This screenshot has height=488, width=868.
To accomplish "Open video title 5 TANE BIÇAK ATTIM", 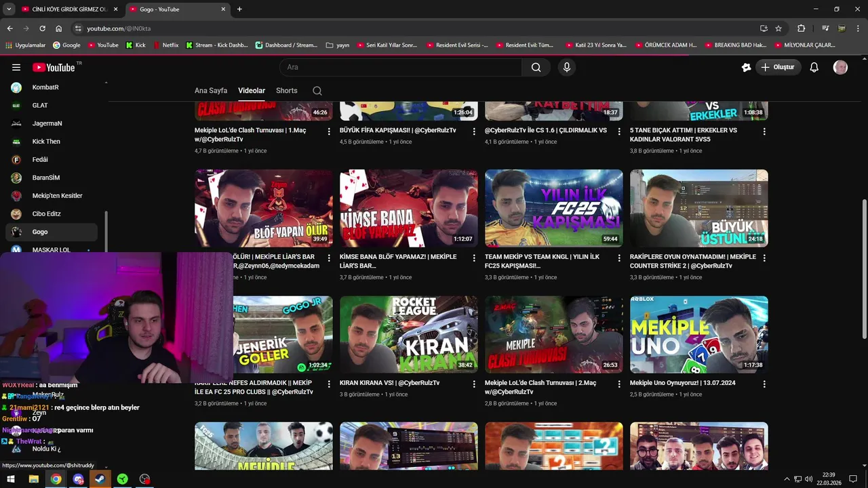I will click(684, 135).
